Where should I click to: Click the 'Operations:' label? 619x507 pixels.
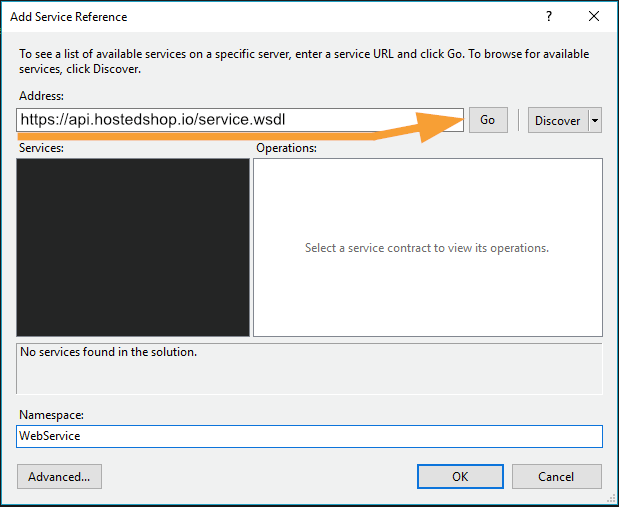pos(286,148)
